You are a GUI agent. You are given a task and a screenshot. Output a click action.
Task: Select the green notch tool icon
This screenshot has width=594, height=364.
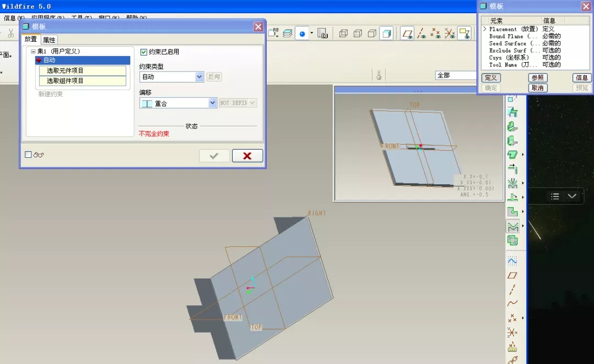[513, 197]
